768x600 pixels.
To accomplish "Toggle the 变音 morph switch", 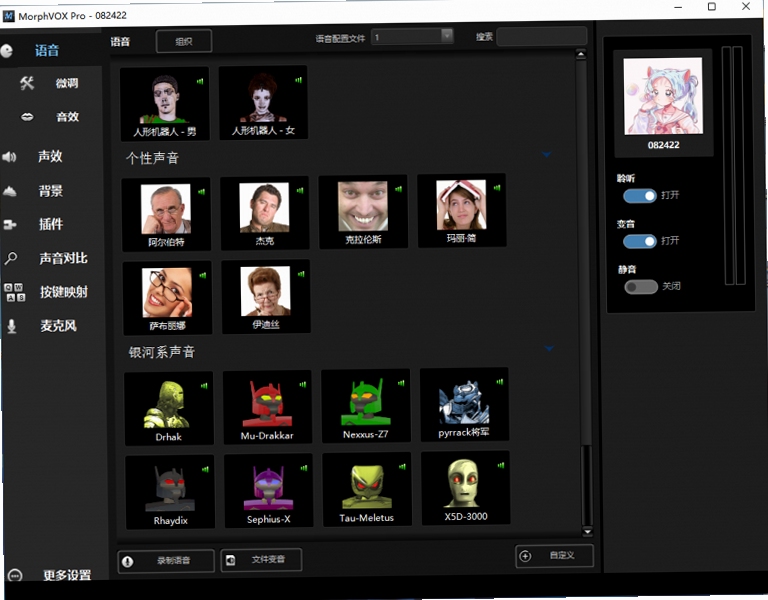I will tap(640, 241).
